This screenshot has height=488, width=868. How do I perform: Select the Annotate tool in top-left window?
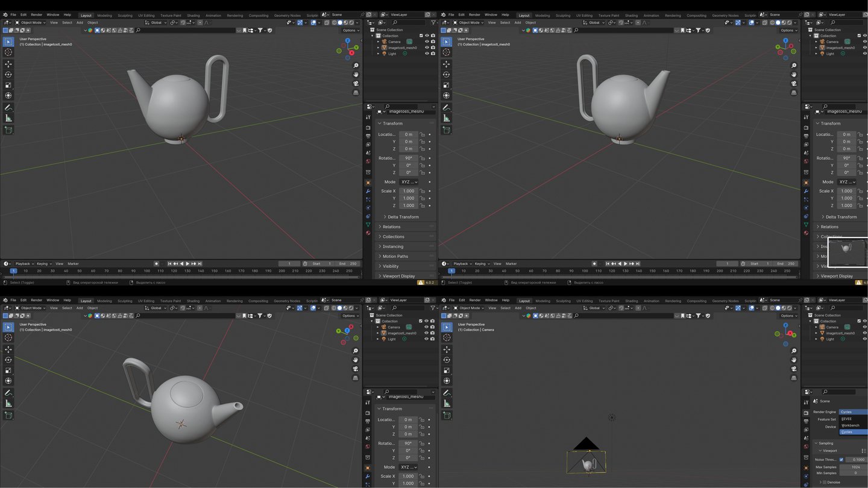[8, 108]
